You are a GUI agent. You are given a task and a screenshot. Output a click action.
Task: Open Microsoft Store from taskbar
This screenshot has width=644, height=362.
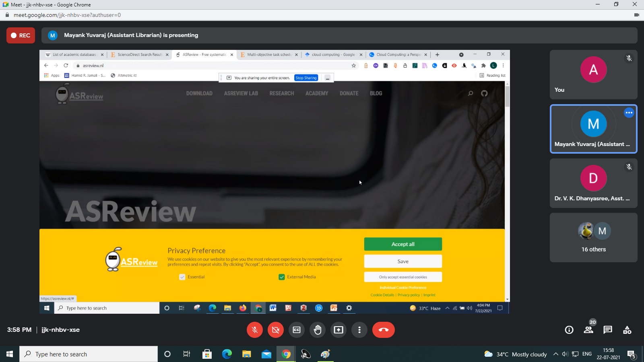click(x=207, y=354)
